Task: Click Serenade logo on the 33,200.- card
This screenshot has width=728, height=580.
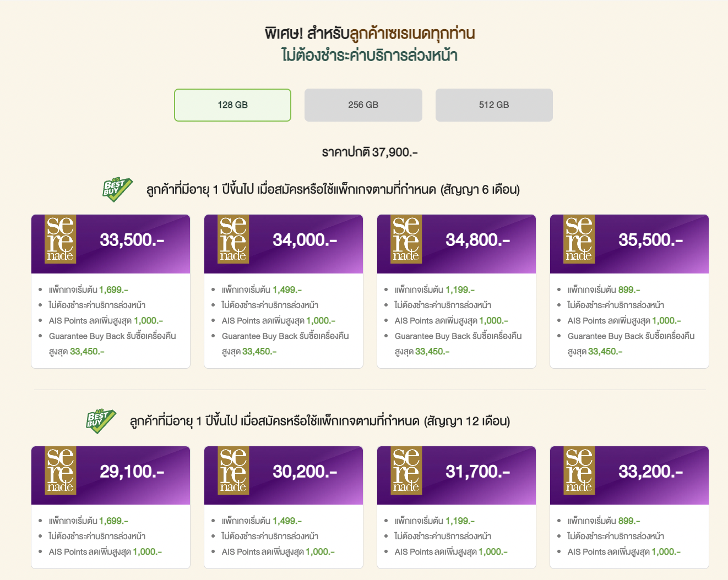Action: [579, 470]
